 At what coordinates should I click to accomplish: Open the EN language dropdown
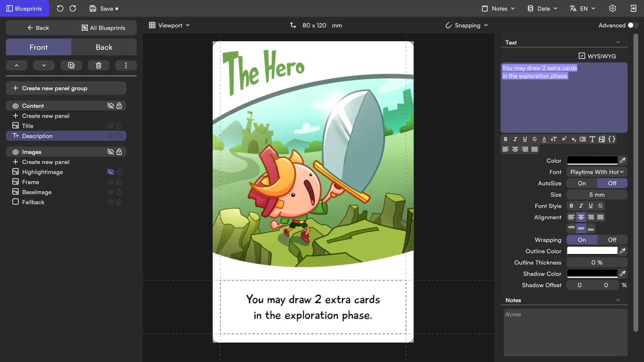582,8
